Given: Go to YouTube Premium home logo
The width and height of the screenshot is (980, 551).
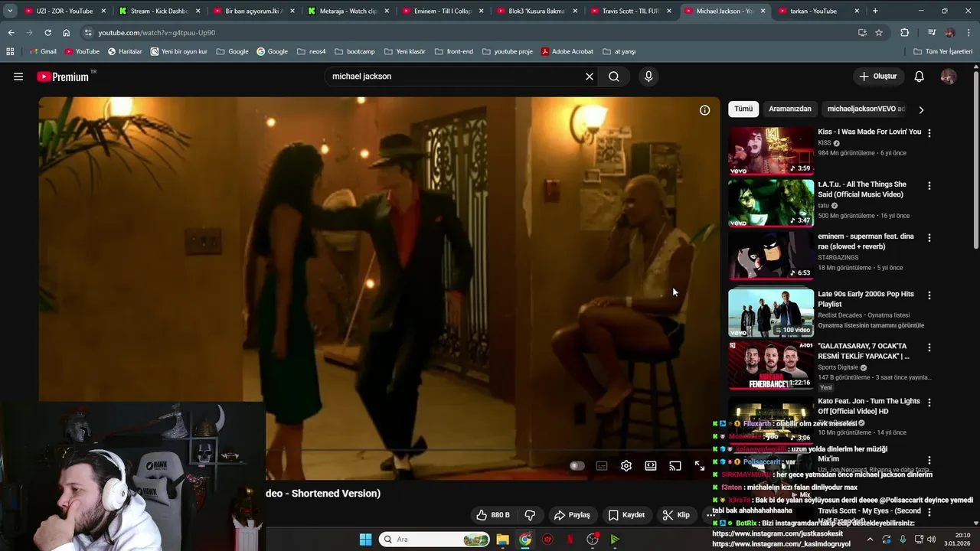Looking at the screenshot, I should [x=63, y=77].
